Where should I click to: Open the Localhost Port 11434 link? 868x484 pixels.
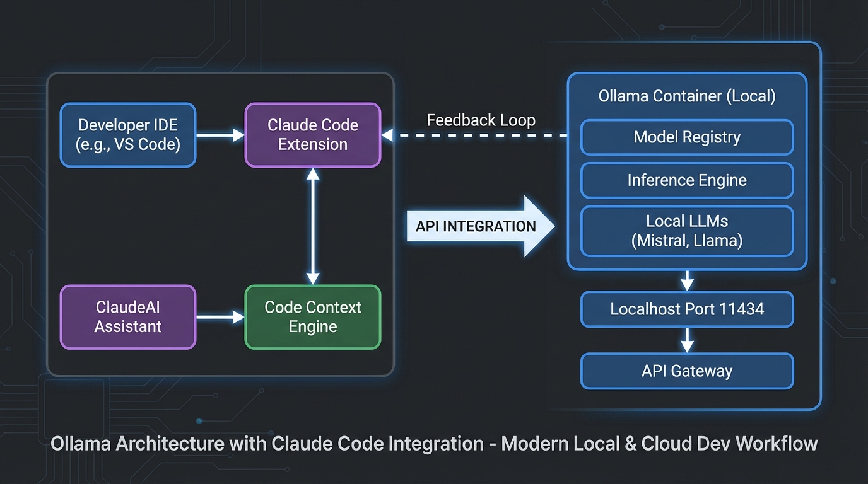[686, 309]
